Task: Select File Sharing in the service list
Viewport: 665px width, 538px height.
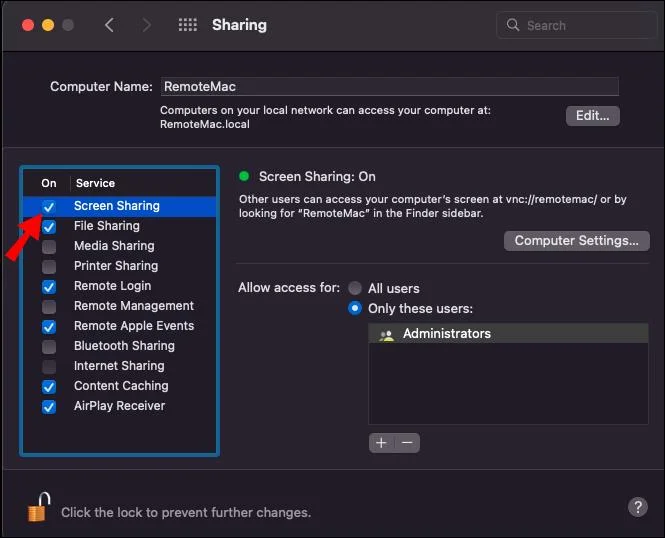Action: click(x=107, y=226)
